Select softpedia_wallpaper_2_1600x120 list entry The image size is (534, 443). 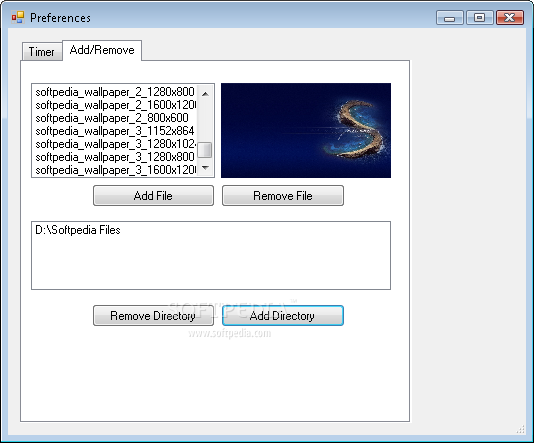115,105
